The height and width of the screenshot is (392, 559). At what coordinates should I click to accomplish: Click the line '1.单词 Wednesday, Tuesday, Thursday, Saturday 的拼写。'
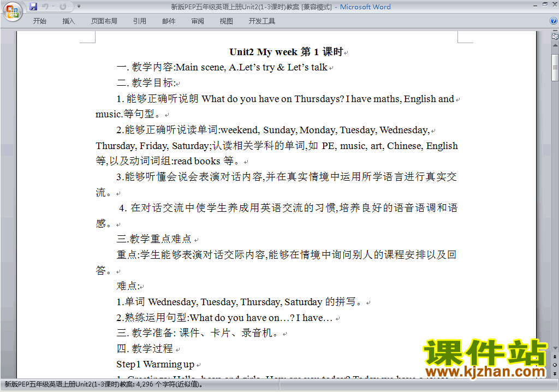pyautogui.click(x=240, y=302)
